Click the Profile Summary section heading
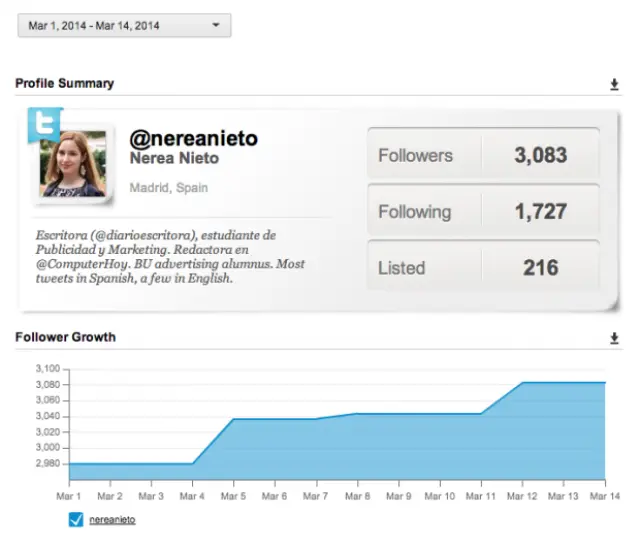 click(64, 84)
